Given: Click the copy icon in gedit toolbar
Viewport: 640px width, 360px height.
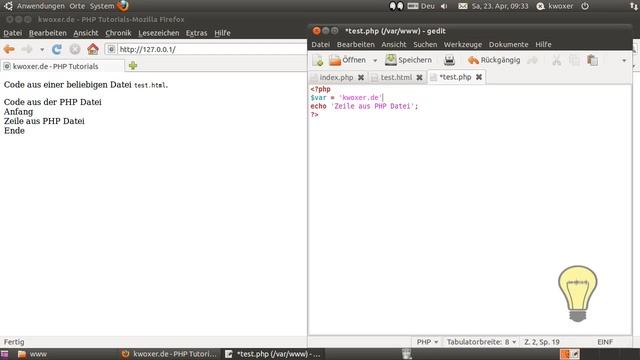Looking at the screenshot, I should point(574,60).
